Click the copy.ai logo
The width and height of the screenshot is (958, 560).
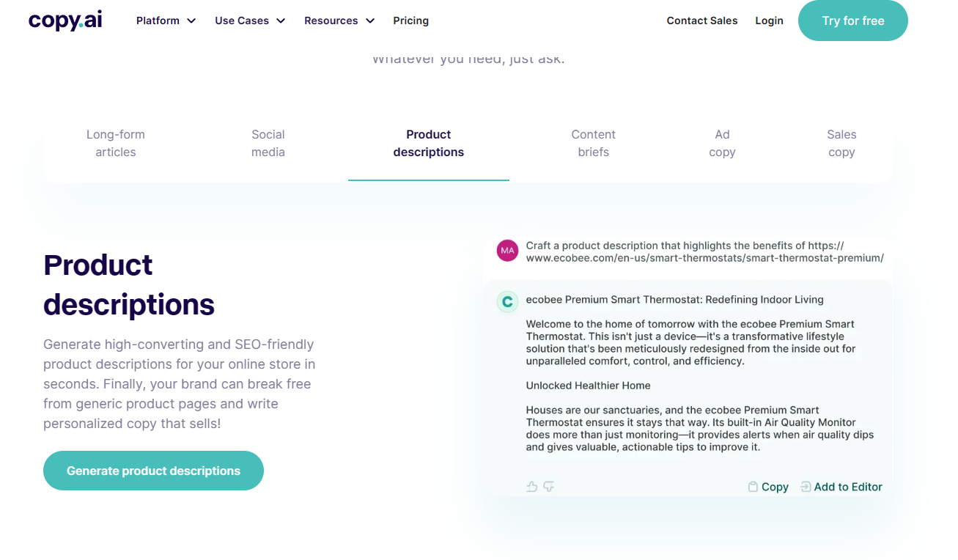point(65,21)
